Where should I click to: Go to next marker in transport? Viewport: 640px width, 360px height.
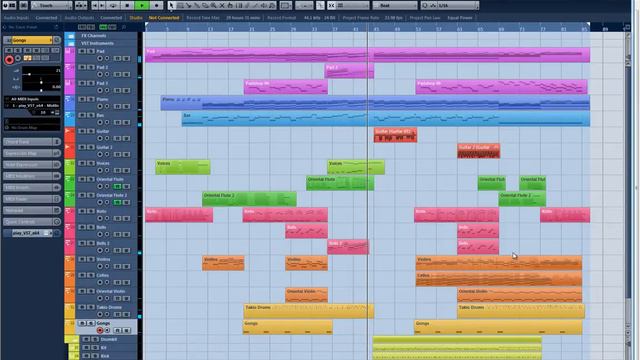point(102,5)
